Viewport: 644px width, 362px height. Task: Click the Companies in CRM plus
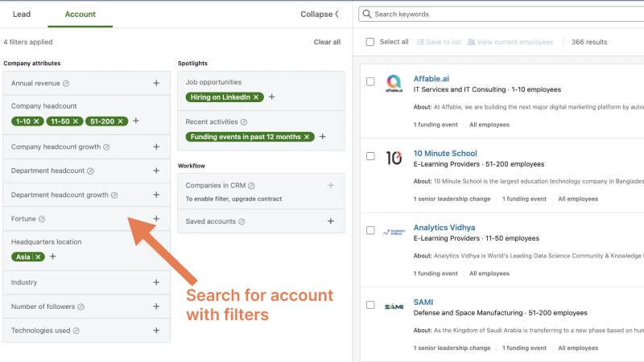point(331,185)
